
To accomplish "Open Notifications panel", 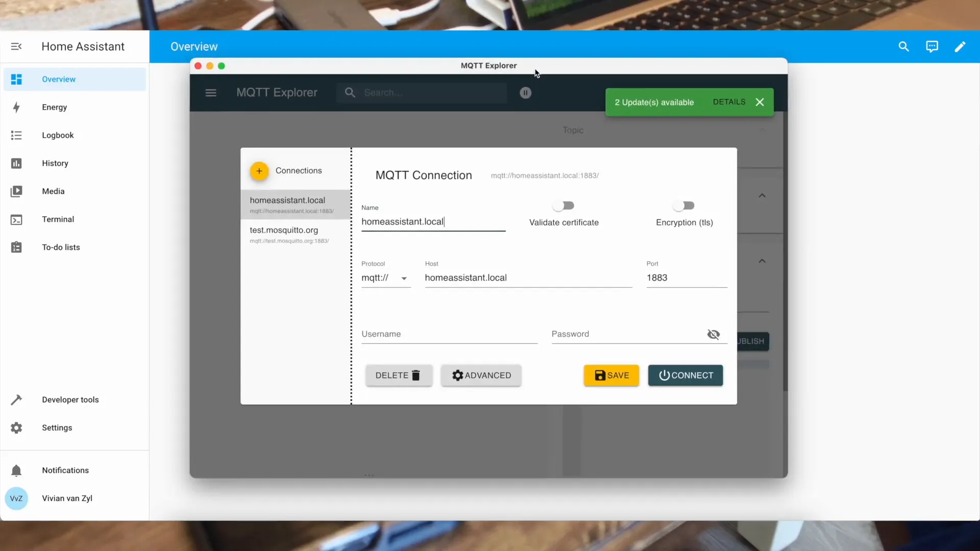I will click(x=75, y=470).
